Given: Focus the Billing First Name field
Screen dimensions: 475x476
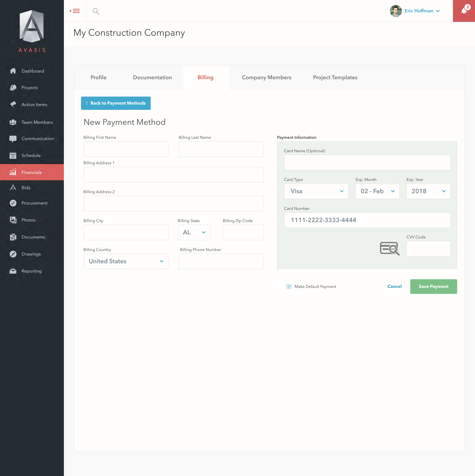Looking at the screenshot, I should coord(126,149).
